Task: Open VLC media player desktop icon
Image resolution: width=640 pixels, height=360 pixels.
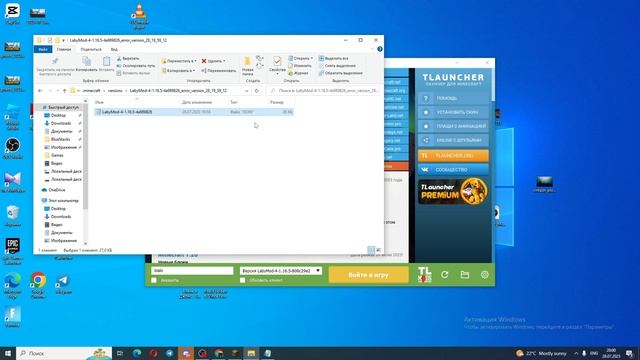Action: tap(139, 16)
